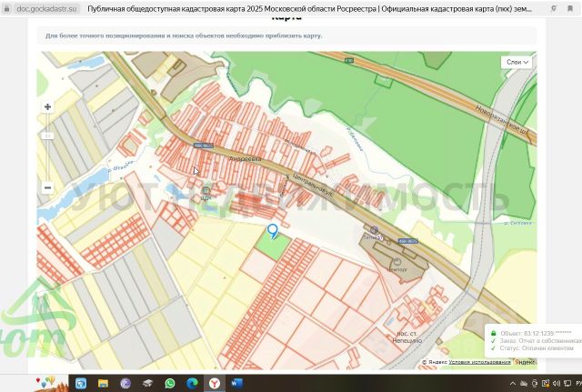Zoom out the map with minus button

pos(47,188)
